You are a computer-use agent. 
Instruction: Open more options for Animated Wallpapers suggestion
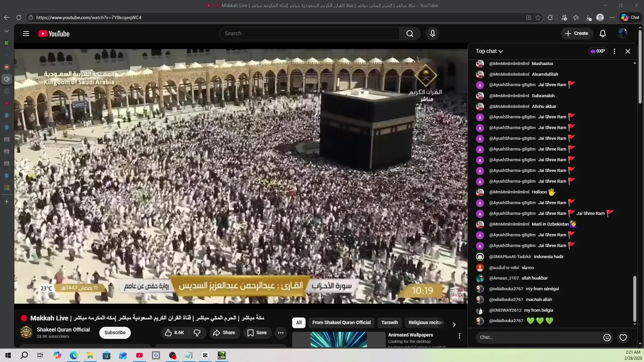click(x=459, y=336)
